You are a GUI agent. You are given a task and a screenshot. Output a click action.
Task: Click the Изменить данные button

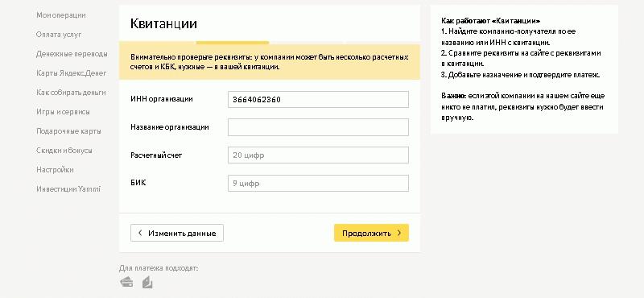click(177, 233)
